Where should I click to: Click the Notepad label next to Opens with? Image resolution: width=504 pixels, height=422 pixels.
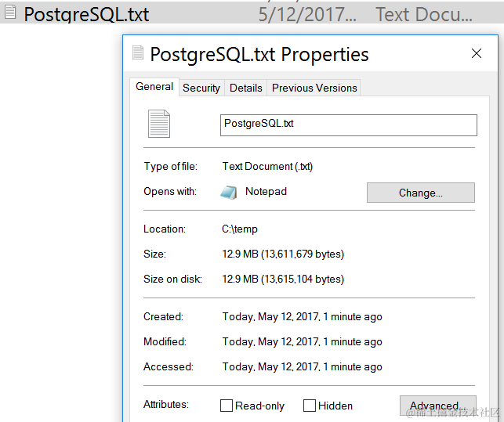[266, 192]
